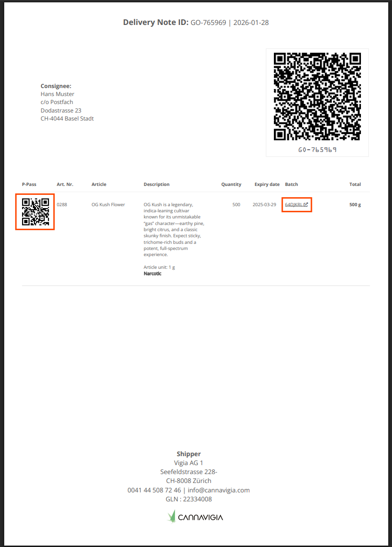This screenshot has height=547, width=392.
Task: Click the Delivery Note ID heading
Action: 156,23
